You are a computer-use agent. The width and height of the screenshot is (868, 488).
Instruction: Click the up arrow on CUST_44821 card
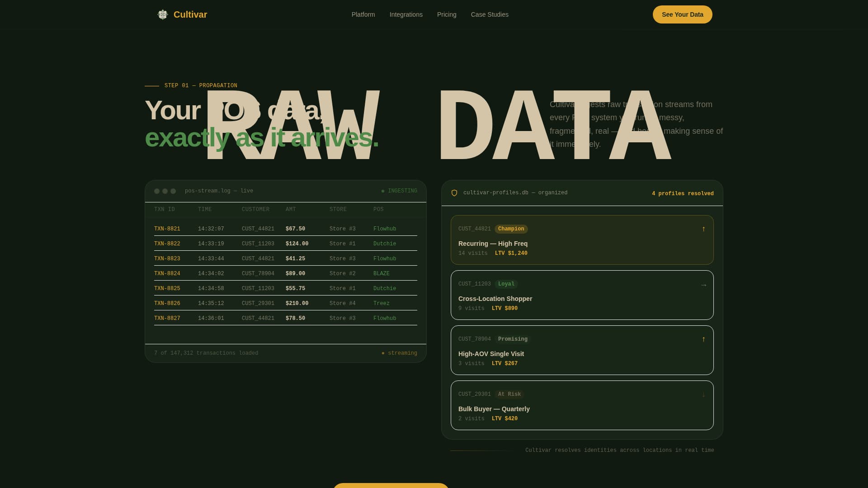click(703, 229)
